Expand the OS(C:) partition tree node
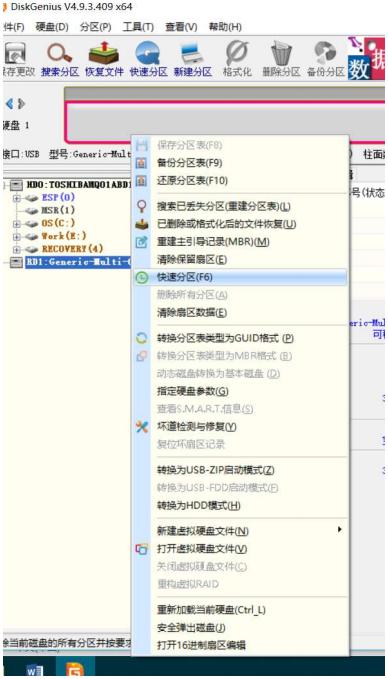 pos(17,223)
